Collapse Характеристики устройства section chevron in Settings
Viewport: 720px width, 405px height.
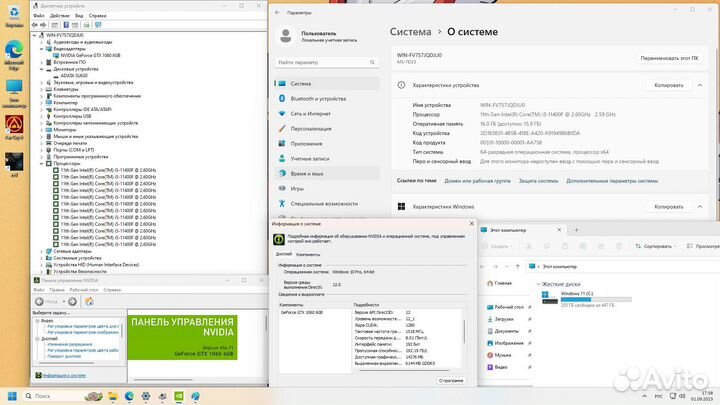click(x=700, y=85)
